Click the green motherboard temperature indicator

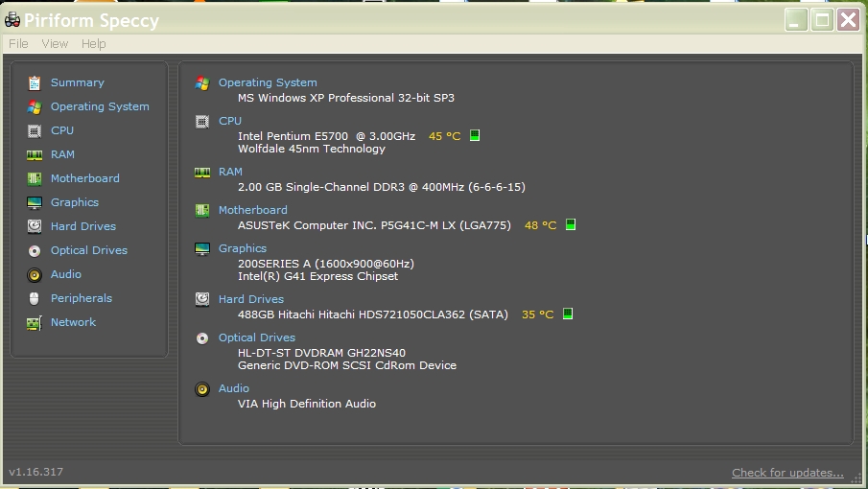click(570, 224)
